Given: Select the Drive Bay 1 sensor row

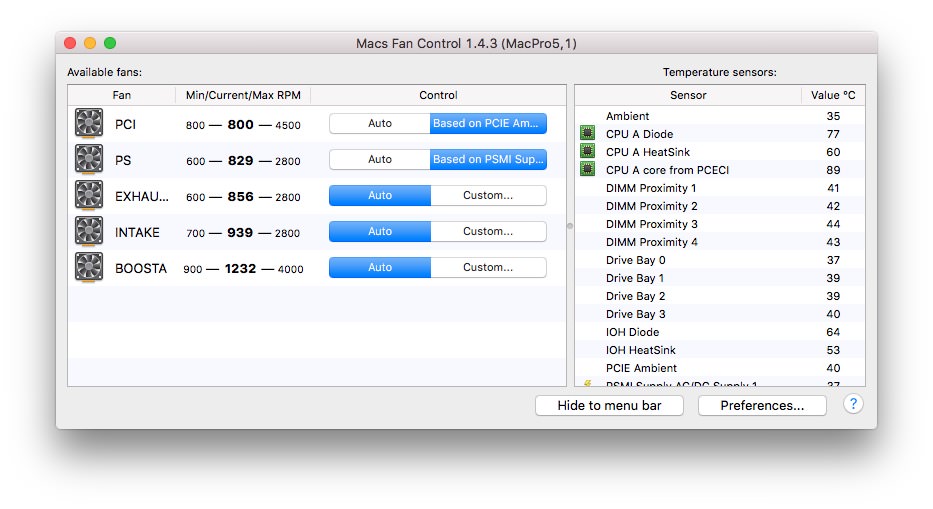Looking at the screenshot, I should click(x=720, y=278).
